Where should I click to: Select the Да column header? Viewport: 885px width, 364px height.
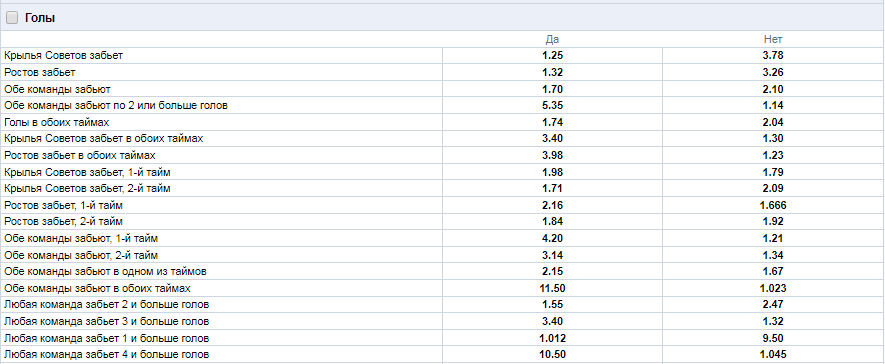(552, 39)
